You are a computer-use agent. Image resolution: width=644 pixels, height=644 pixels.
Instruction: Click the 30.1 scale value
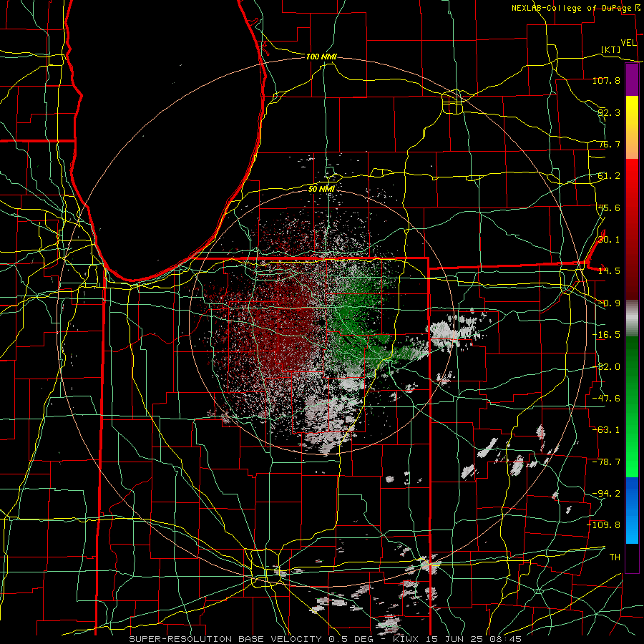point(609,240)
